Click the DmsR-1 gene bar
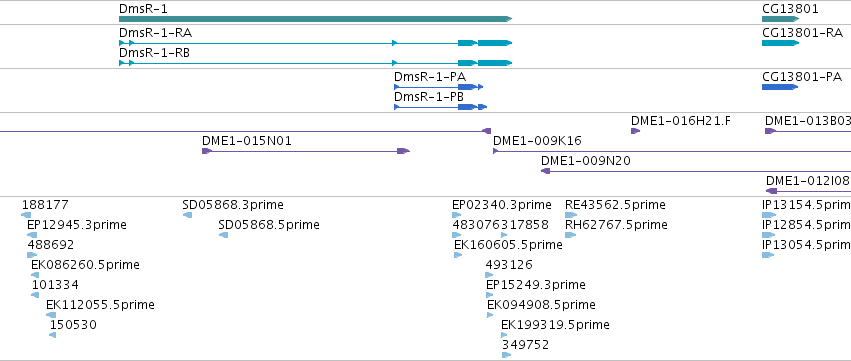The width and height of the screenshot is (851, 361). 315,19
